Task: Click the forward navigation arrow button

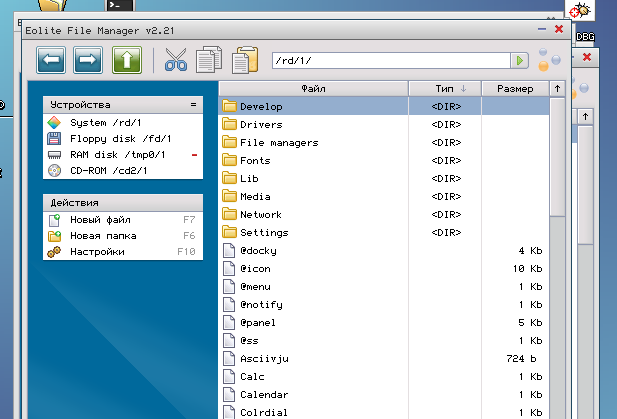Action: [89, 61]
